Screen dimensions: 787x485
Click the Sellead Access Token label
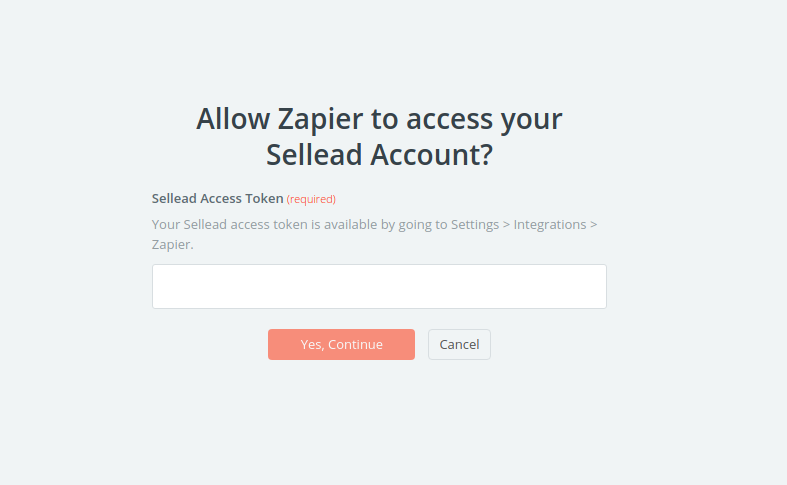click(218, 199)
